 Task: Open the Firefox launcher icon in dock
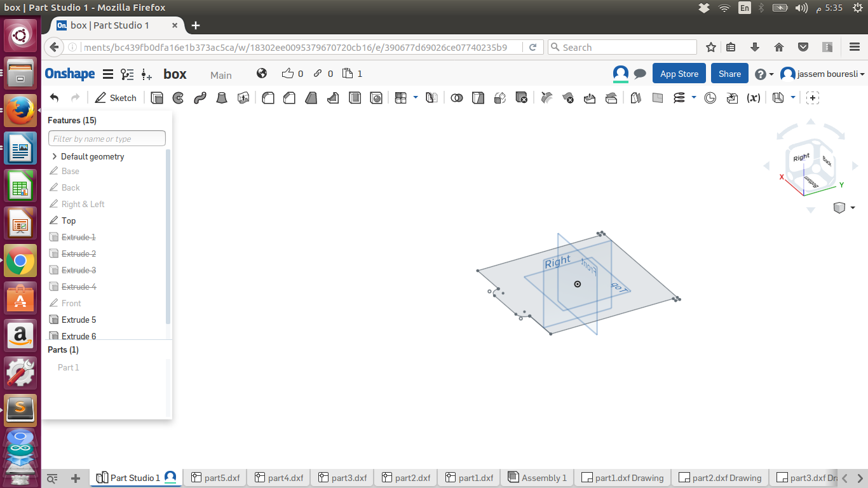(20, 110)
